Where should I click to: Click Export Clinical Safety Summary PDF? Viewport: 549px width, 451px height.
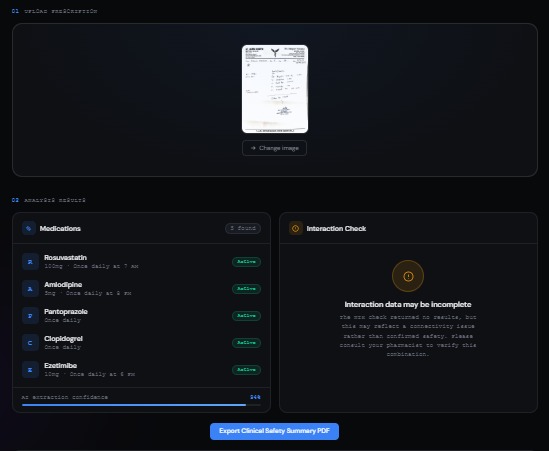(274, 431)
